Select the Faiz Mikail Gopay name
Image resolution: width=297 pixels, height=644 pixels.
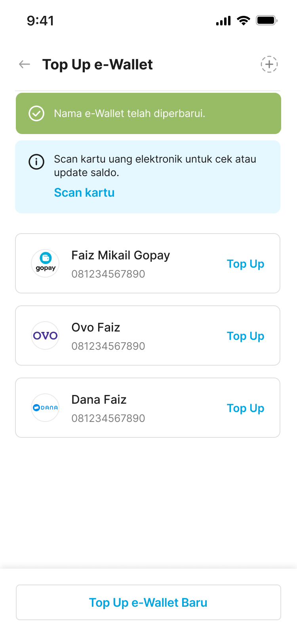[120, 255]
